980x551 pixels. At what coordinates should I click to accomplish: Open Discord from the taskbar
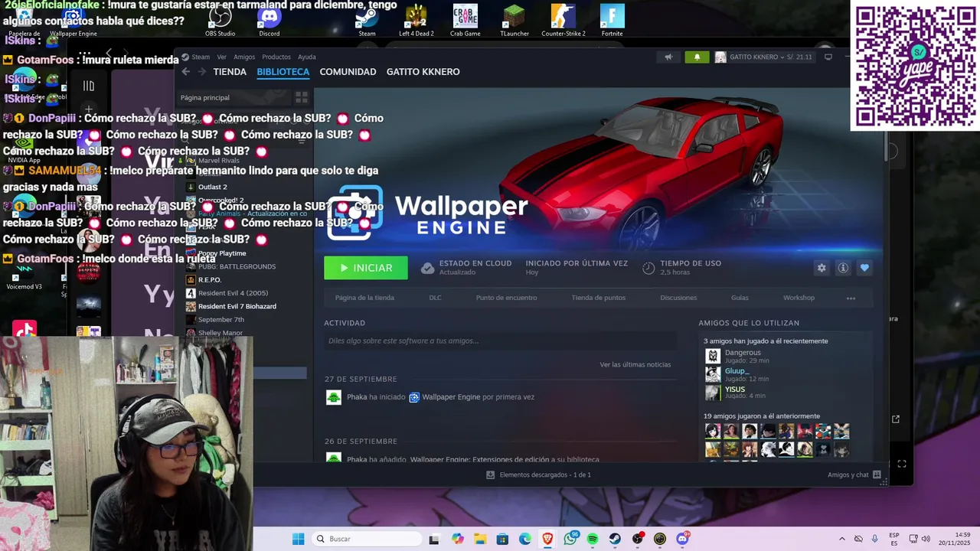682,539
